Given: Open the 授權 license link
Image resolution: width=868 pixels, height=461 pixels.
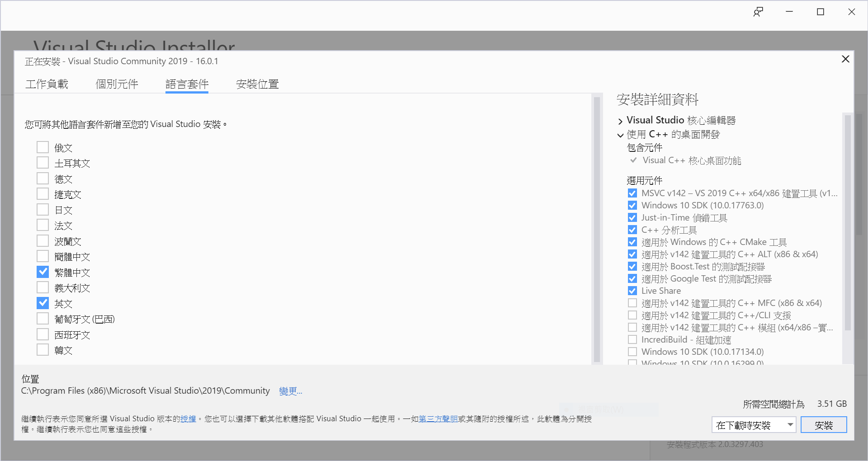Looking at the screenshot, I should click(x=189, y=419).
